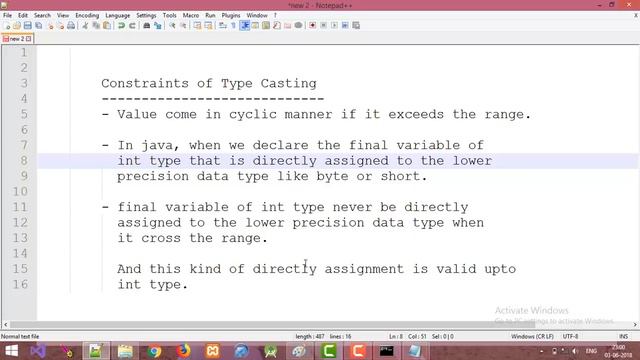Copy selection with the Copy icon
This screenshot has height=360, width=640.
96,25
